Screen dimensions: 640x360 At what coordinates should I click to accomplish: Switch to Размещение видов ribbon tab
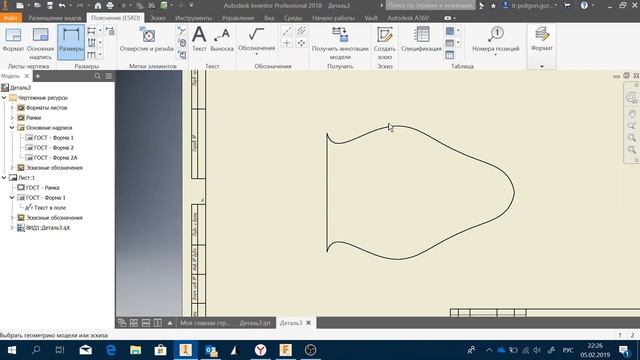click(x=55, y=18)
